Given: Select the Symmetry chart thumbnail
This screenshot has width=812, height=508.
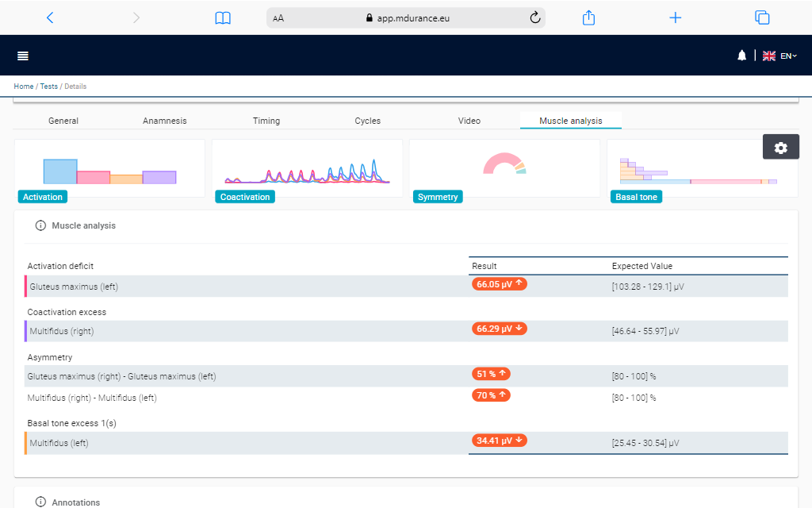Looking at the screenshot, I should [504, 169].
